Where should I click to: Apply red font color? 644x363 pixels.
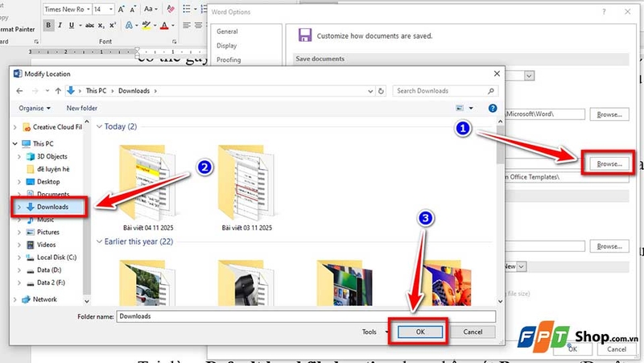coord(164,26)
